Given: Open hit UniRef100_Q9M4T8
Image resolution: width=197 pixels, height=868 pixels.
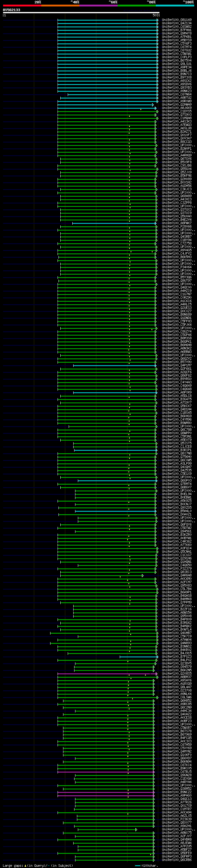Looking at the screenshot, I should pyautogui.click(x=177, y=33).
